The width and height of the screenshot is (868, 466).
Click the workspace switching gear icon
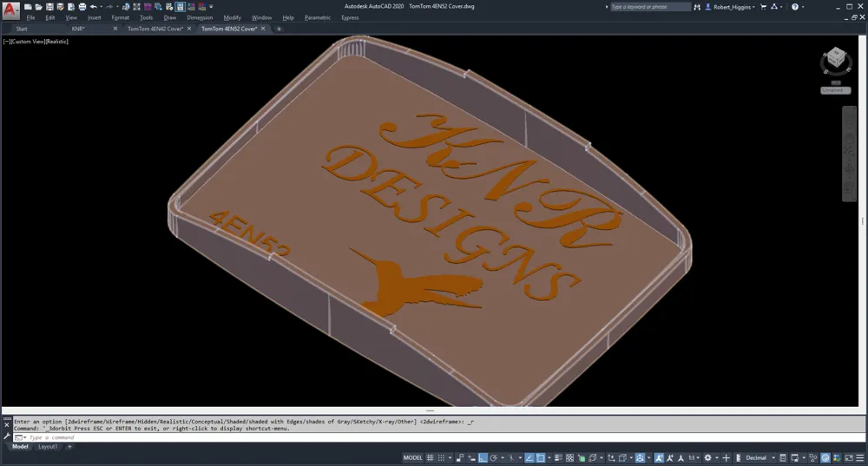point(707,457)
